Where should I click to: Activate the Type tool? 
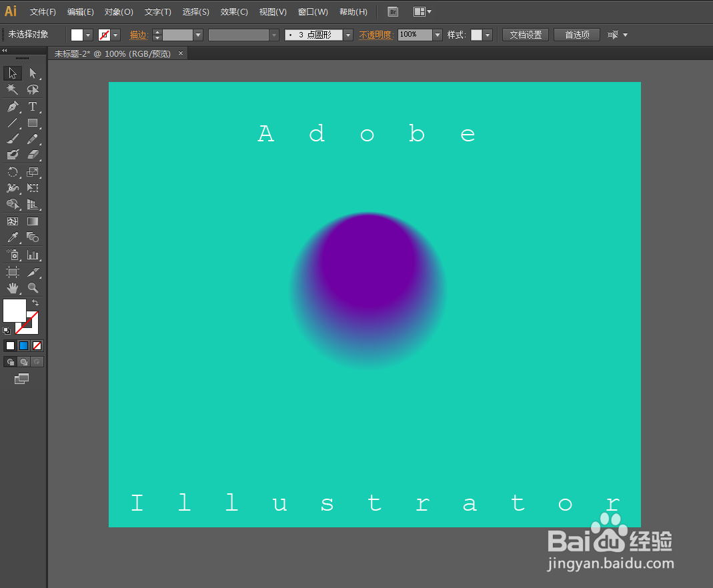[x=32, y=106]
